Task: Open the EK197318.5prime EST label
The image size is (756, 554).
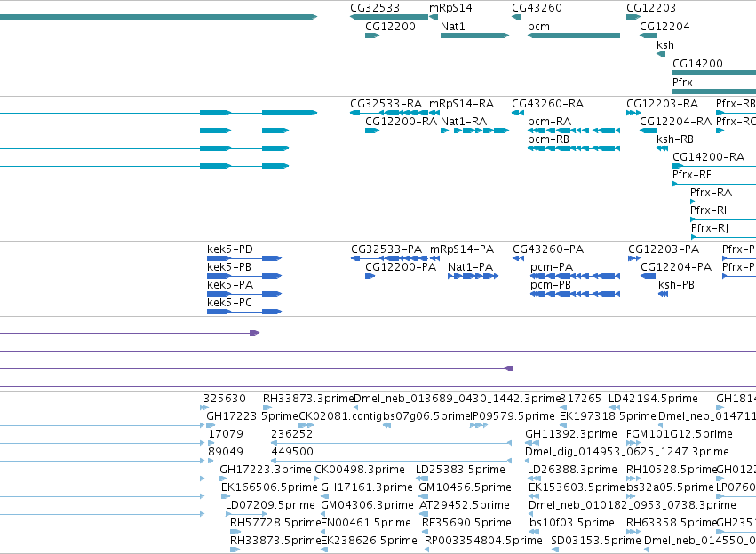Action: tap(608, 416)
